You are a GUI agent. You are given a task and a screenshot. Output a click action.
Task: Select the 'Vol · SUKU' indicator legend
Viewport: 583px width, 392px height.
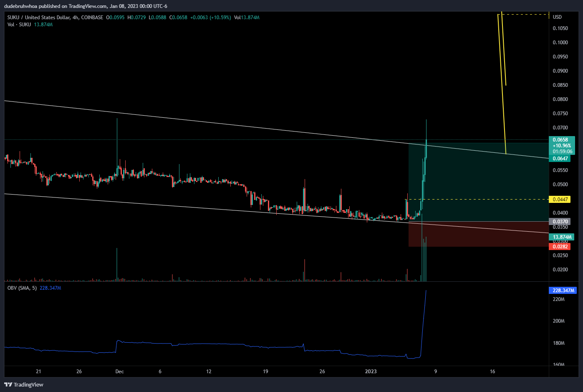click(x=19, y=25)
